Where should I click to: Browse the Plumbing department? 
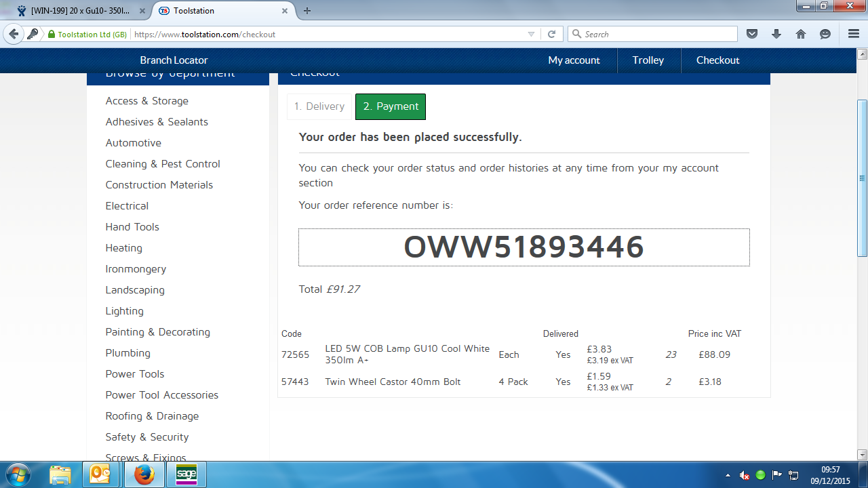click(x=128, y=353)
